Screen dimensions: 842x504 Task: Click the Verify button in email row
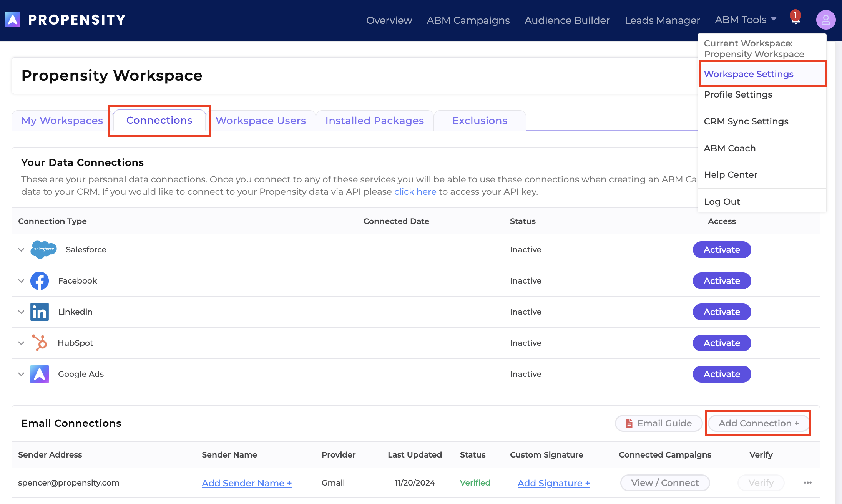click(x=761, y=483)
